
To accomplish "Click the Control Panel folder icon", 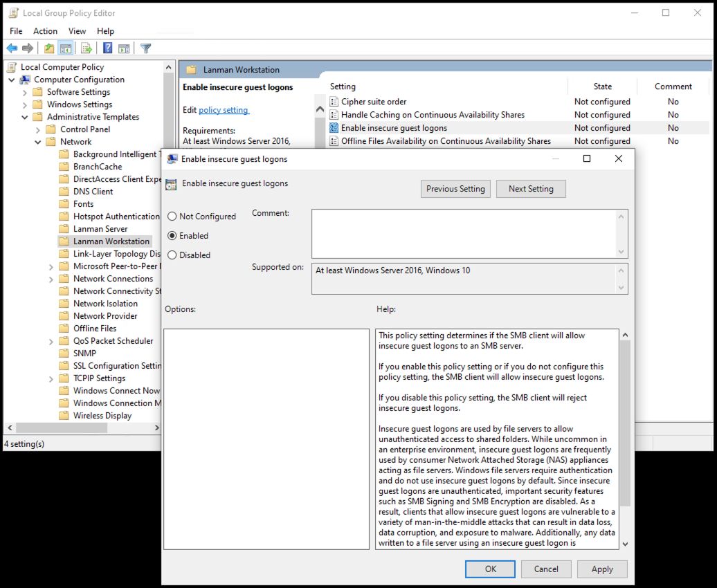I will [x=51, y=129].
